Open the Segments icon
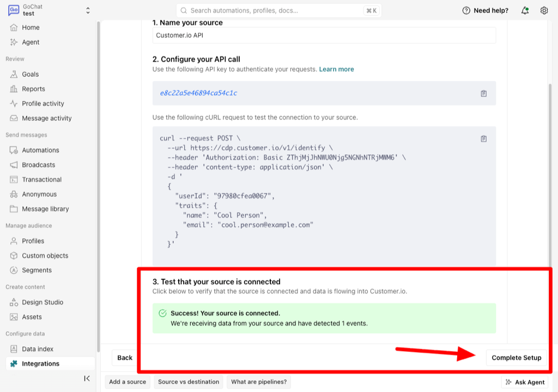The width and height of the screenshot is (558, 392). coord(14,270)
